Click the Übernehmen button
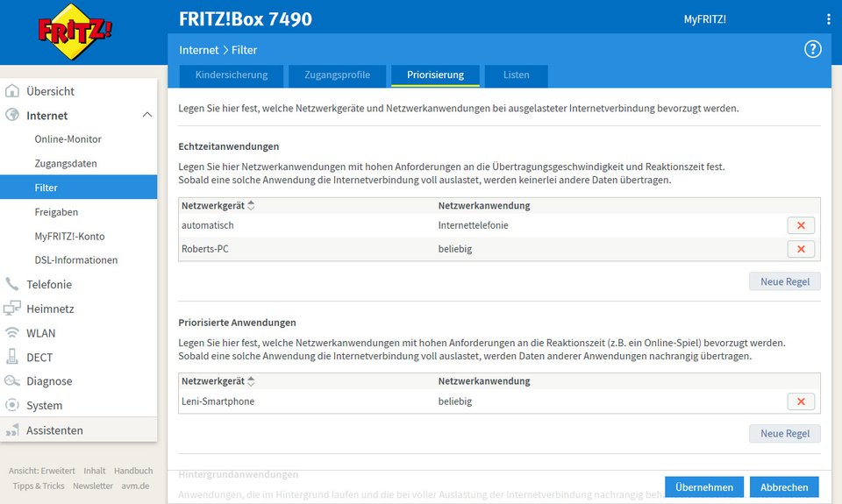The height and width of the screenshot is (504, 842). [x=704, y=486]
